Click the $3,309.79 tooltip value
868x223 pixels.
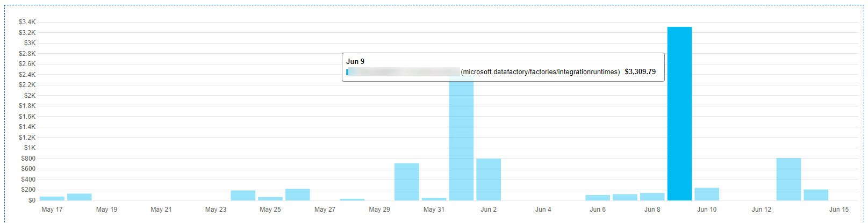[x=640, y=71]
